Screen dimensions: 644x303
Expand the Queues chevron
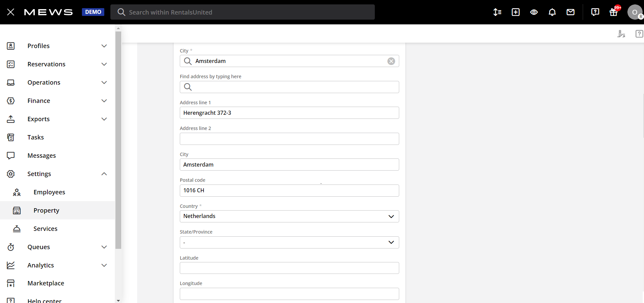pos(104,247)
